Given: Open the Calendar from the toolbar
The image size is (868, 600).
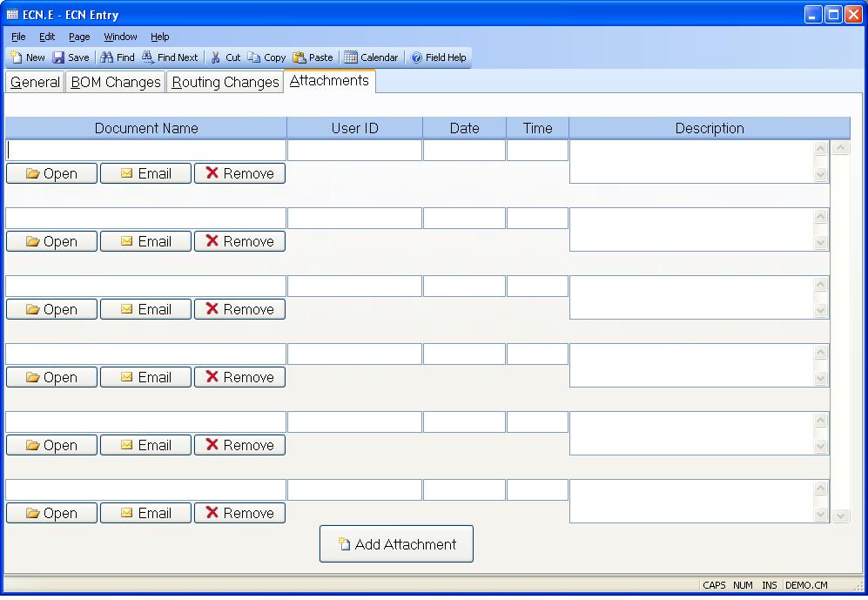Looking at the screenshot, I should click(351, 57).
